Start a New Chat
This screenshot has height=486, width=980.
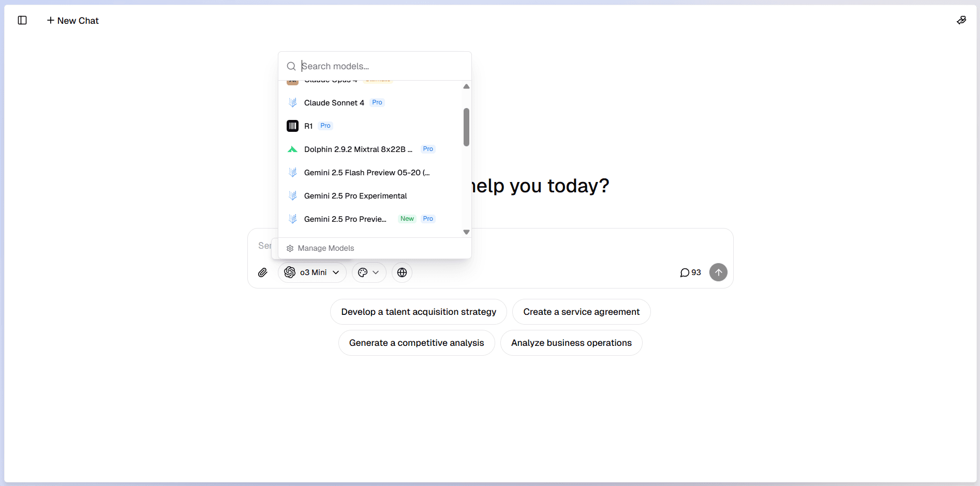tap(72, 20)
